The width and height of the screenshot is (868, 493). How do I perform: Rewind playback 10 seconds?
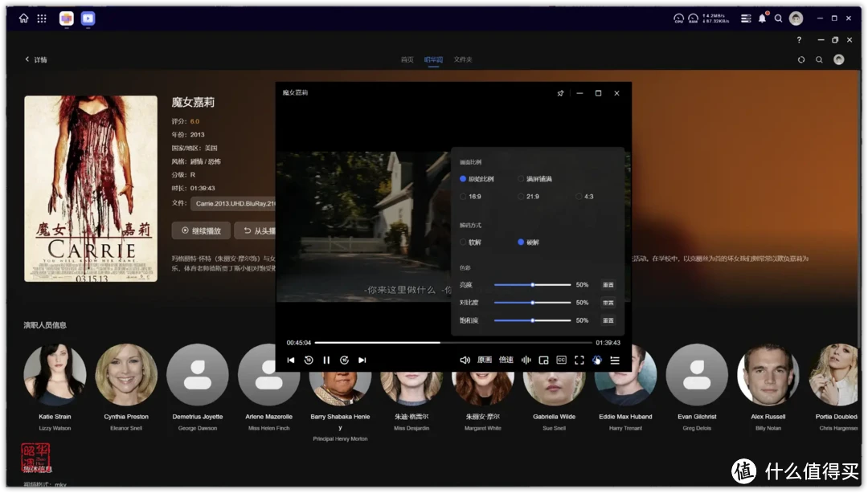point(309,360)
